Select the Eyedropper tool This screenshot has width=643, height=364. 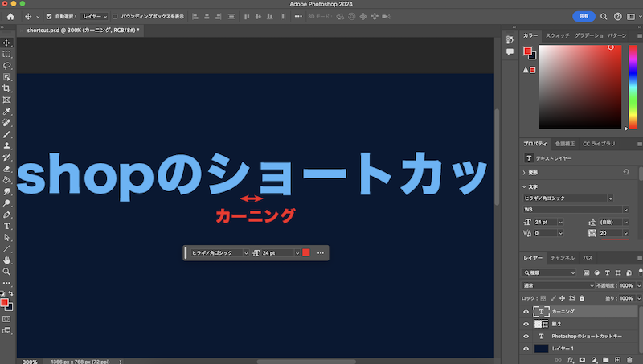6,112
